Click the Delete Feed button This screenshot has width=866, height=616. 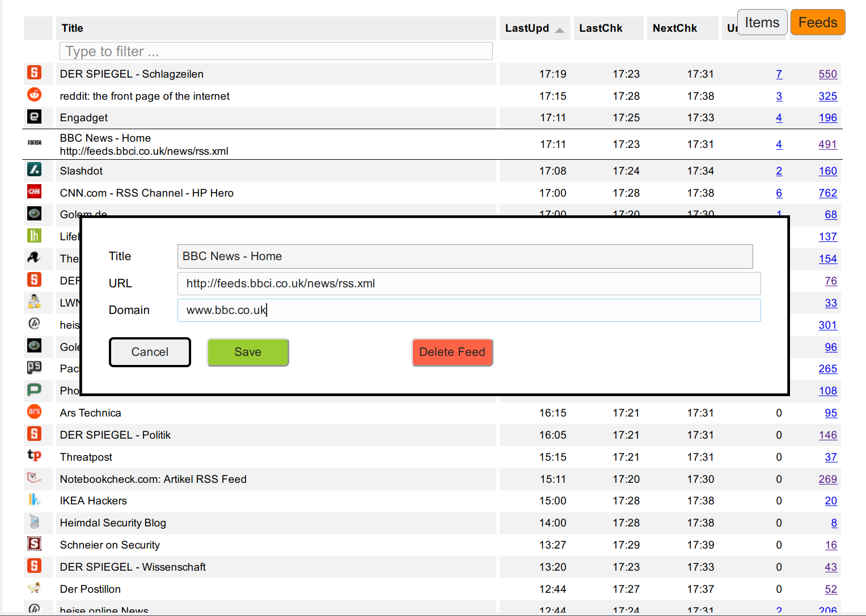pos(452,352)
